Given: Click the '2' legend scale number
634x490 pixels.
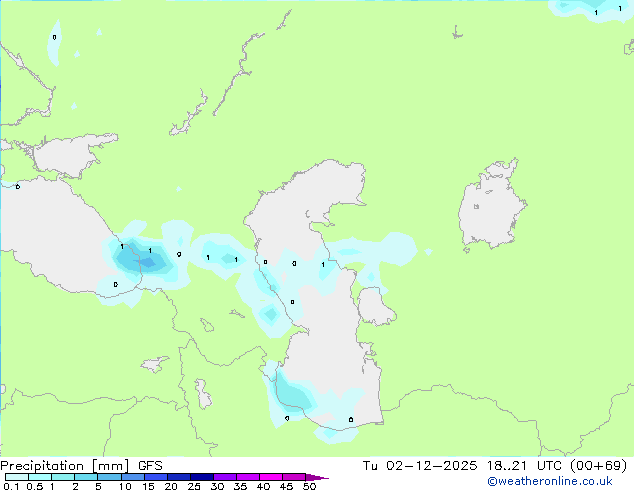Looking at the screenshot, I should 75,486.
